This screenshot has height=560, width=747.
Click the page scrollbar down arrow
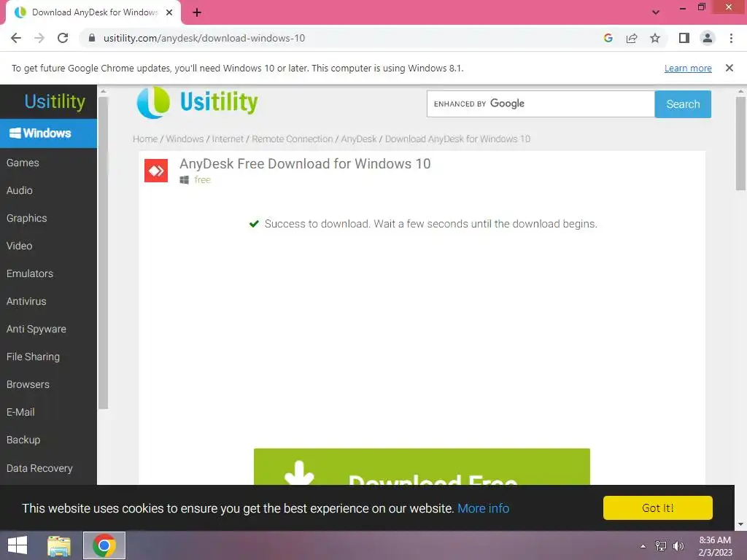coord(740,524)
